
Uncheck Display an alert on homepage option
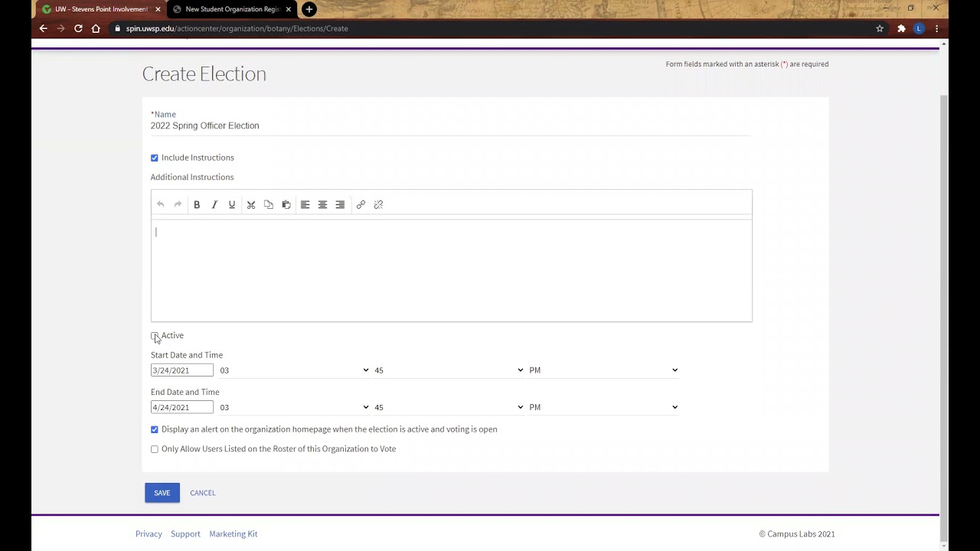pyautogui.click(x=155, y=429)
